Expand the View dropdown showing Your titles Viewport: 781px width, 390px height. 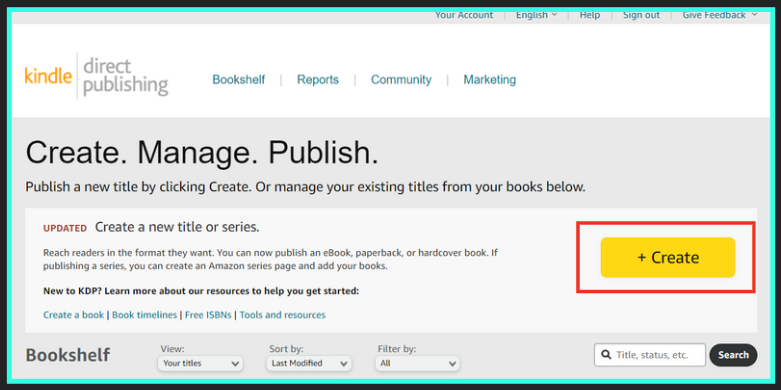[x=200, y=364]
